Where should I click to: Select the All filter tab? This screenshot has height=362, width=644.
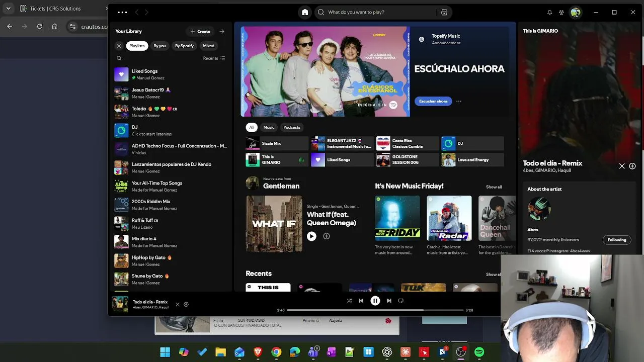tap(252, 127)
